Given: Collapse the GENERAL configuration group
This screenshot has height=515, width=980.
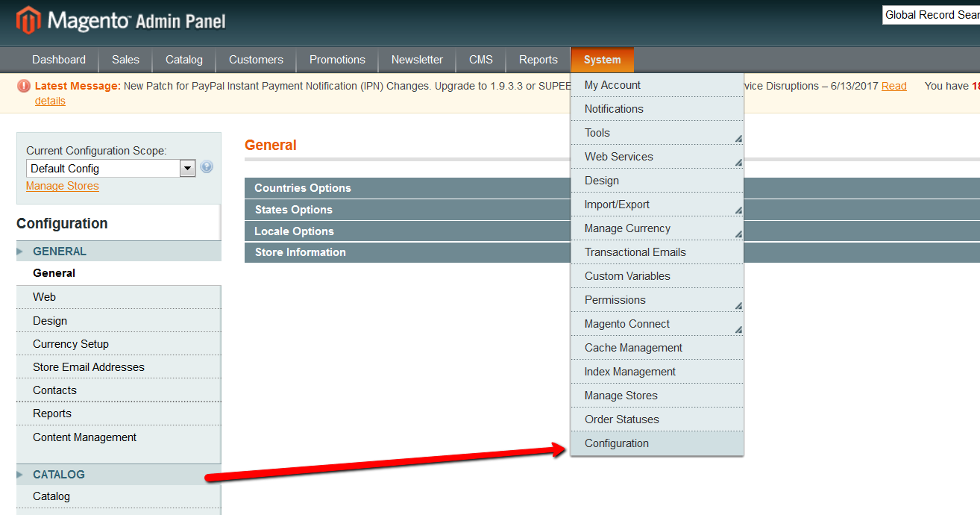Looking at the screenshot, I should click(119, 252).
